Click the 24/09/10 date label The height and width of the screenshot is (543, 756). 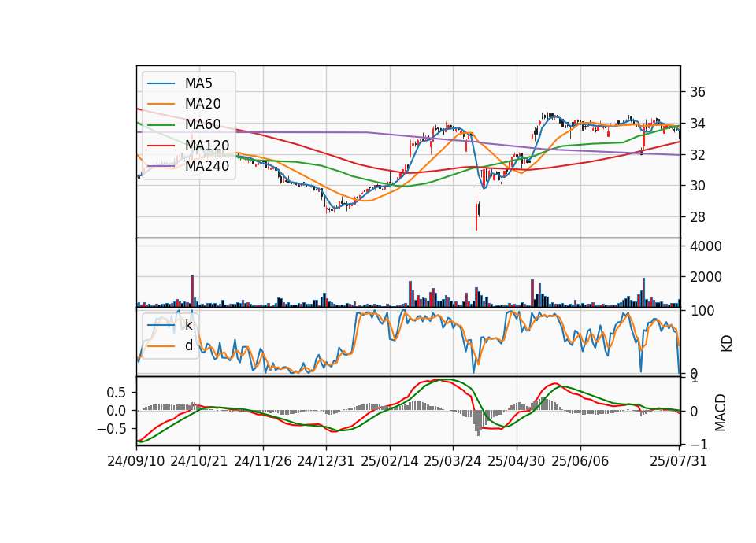[x=136, y=461]
